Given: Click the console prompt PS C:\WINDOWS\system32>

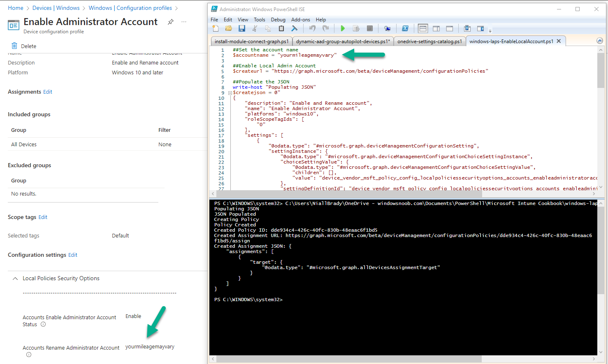Looking at the screenshot, I should 248,300.
